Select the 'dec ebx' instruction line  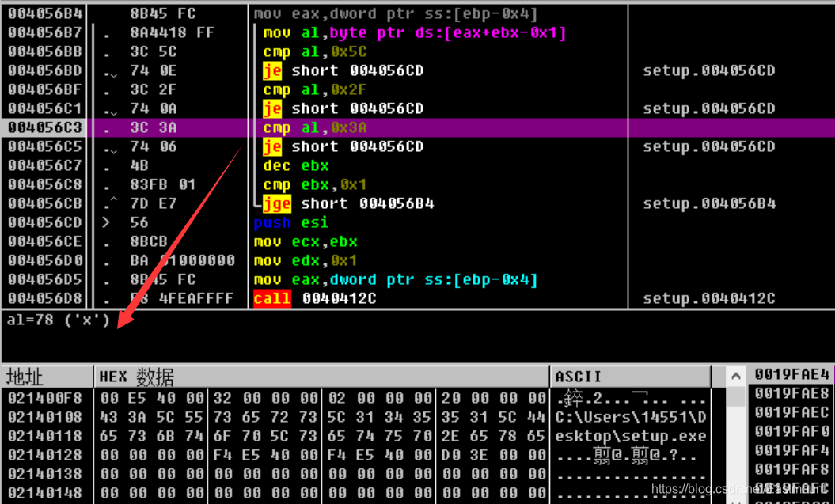296,165
